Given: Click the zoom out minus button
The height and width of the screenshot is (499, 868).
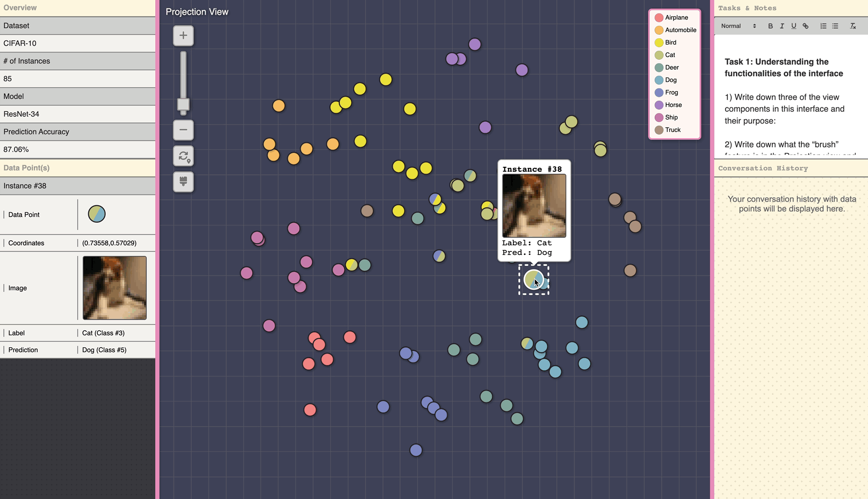Looking at the screenshot, I should [183, 130].
